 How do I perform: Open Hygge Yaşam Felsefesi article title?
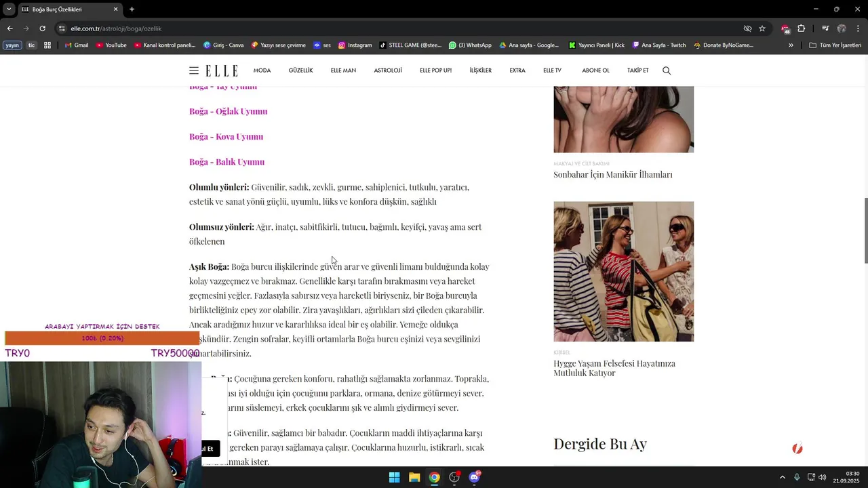point(614,368)
